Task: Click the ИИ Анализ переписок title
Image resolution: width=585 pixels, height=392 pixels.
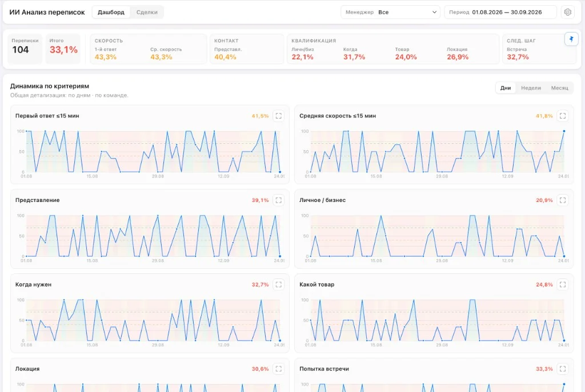Action: tap(47, 13)
